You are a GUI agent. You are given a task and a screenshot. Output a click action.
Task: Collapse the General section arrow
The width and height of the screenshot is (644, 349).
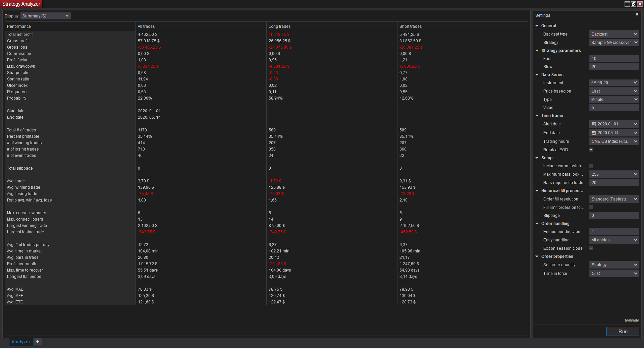537,26
